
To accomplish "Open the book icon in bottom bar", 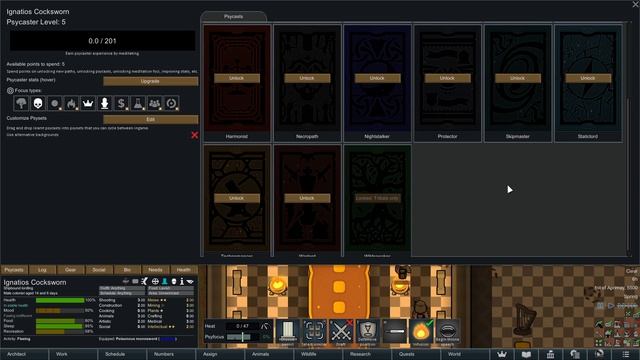I will [x=527, y=354].
